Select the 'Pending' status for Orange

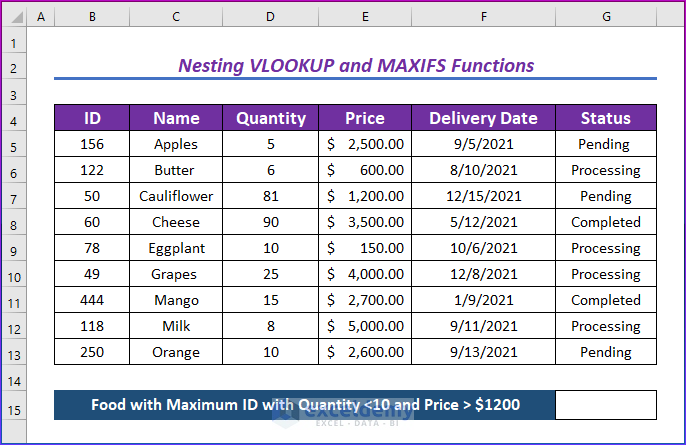(x=606, y=352)
